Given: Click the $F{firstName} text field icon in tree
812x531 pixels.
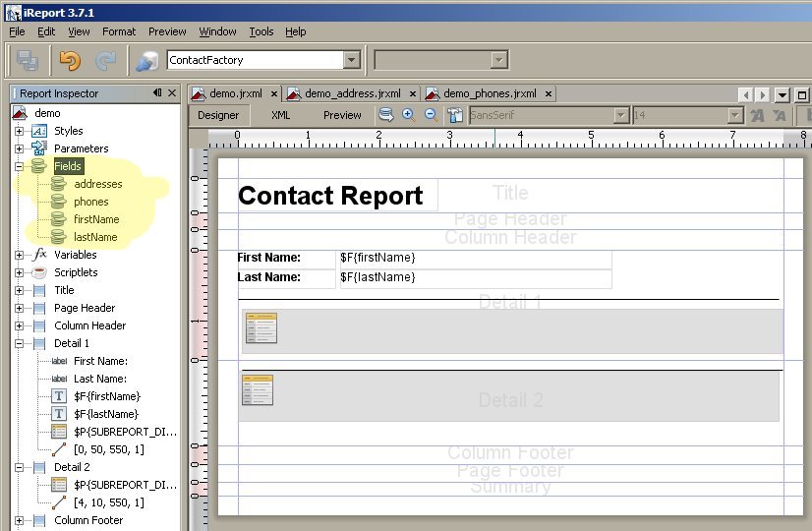Looking at the screenshot, I should click(59, 396).
